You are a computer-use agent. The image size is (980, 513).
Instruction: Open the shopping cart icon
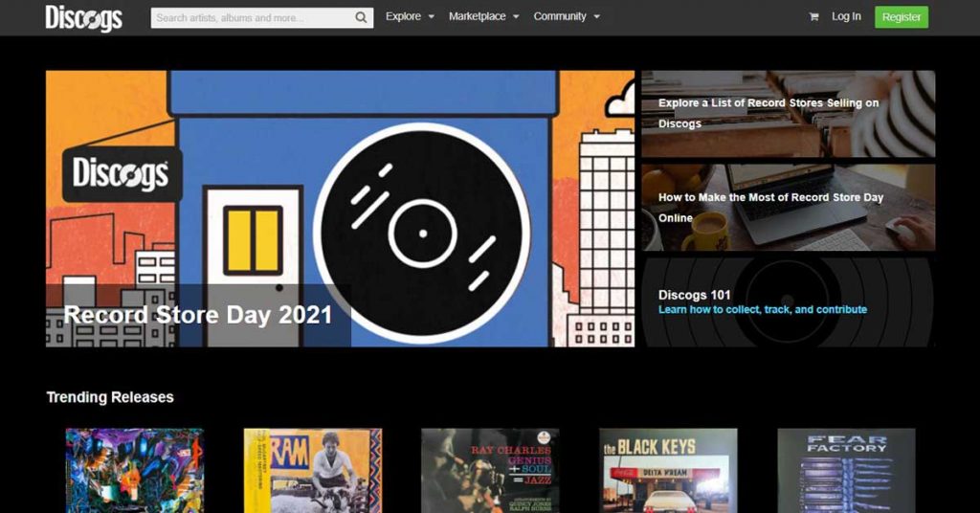[x=813, y=17]
